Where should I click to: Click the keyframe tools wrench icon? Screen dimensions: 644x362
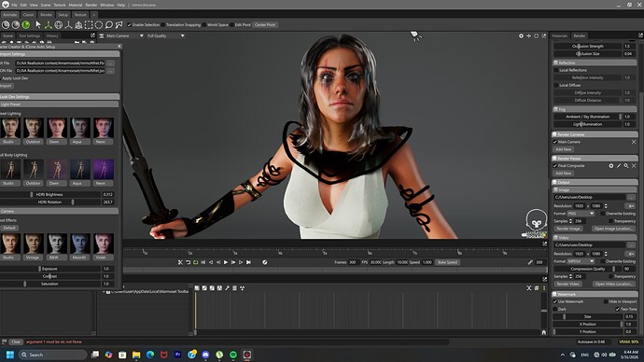click(227, 288)
